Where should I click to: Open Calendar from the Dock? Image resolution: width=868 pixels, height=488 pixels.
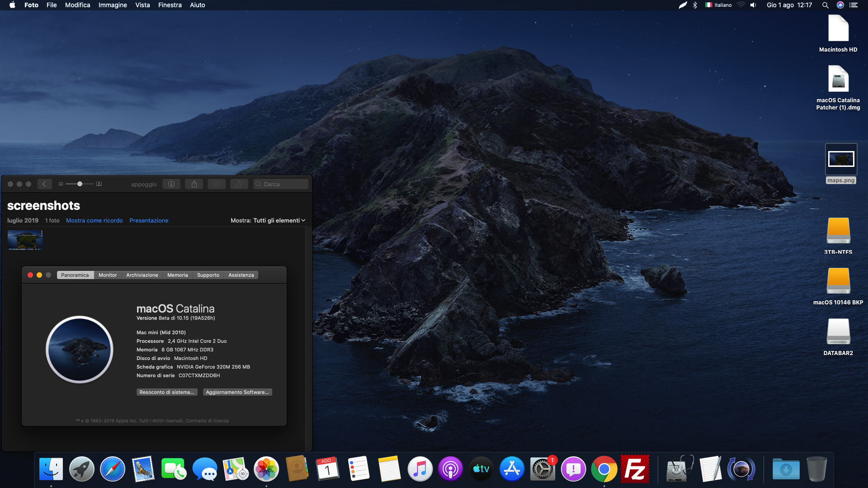coord(327,469)
